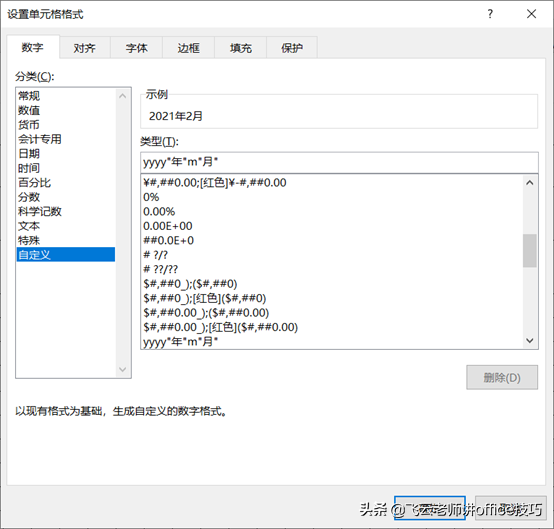Select format $#,##0.00_);($#,##0.00)

pyautogui.click(x=331, y=313)
